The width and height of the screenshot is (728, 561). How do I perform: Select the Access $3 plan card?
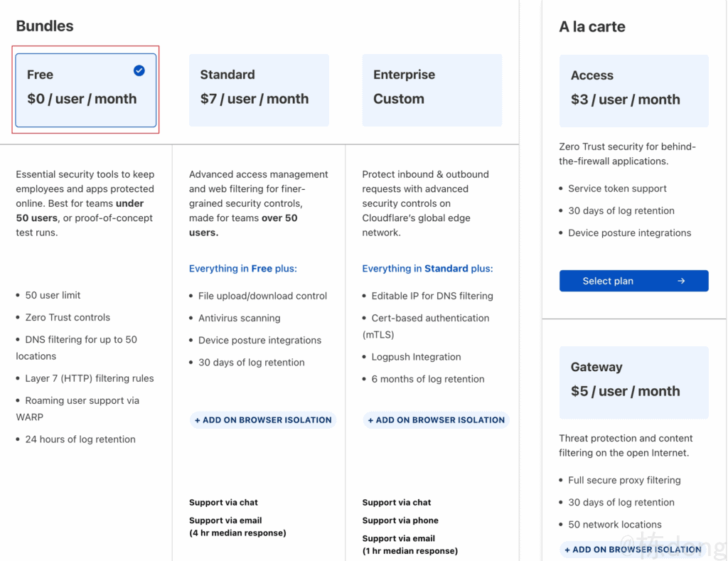[633, 91]
